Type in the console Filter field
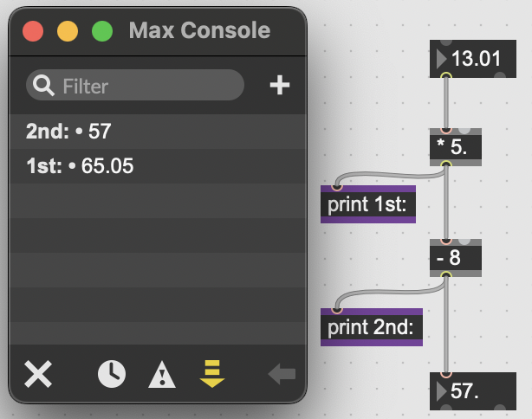The width and height of the screenshot is (532, 419). point(147,86)
